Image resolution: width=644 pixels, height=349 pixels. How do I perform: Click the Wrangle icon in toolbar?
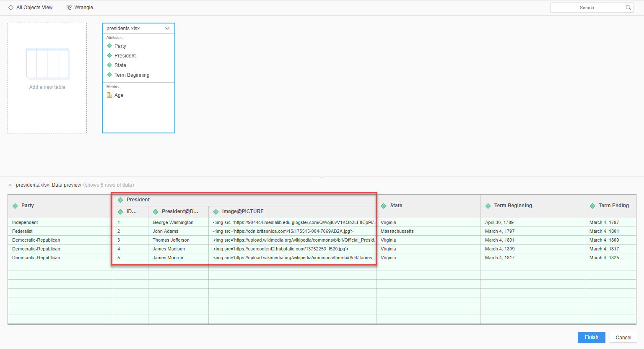coord(69,8)
